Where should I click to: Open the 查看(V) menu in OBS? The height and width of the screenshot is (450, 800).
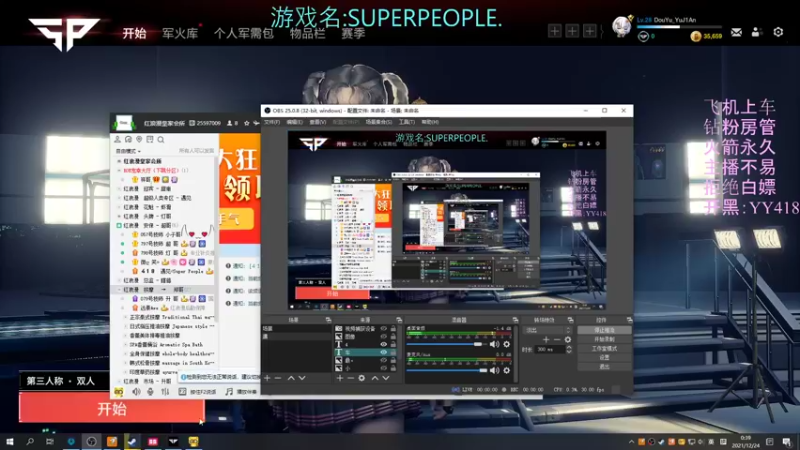(x=317, y=122)
